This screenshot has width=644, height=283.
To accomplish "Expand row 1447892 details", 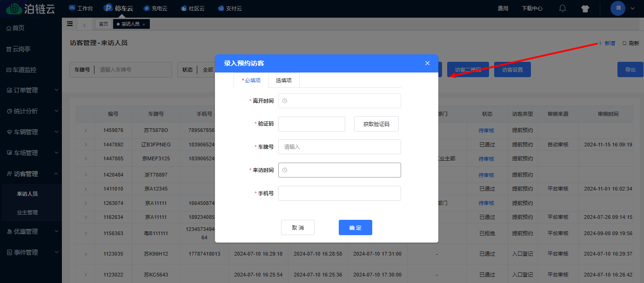I will pos(86,145).
